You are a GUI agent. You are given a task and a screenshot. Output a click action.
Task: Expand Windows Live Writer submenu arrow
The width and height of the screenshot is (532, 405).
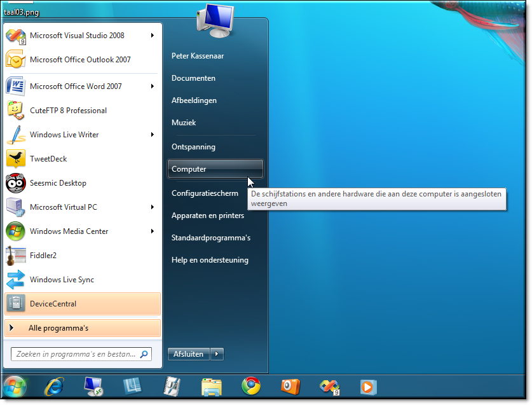coord(153,134)
